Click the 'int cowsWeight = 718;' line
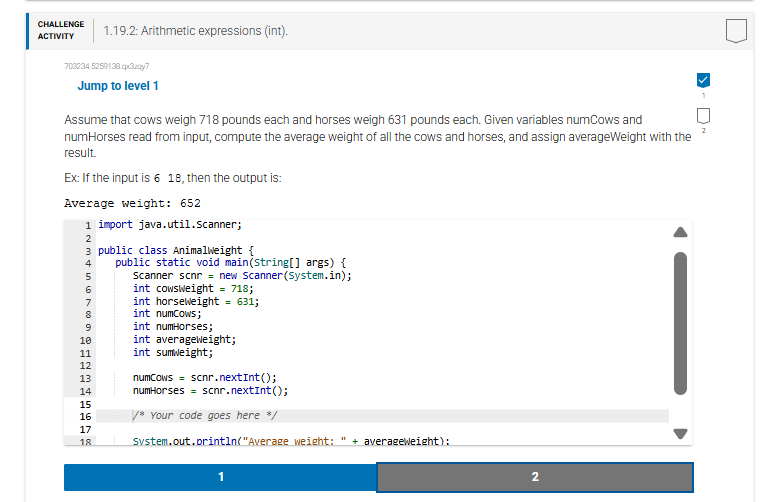Image resolution: width=772 pixels, height=502 pixels. [193, 288]
